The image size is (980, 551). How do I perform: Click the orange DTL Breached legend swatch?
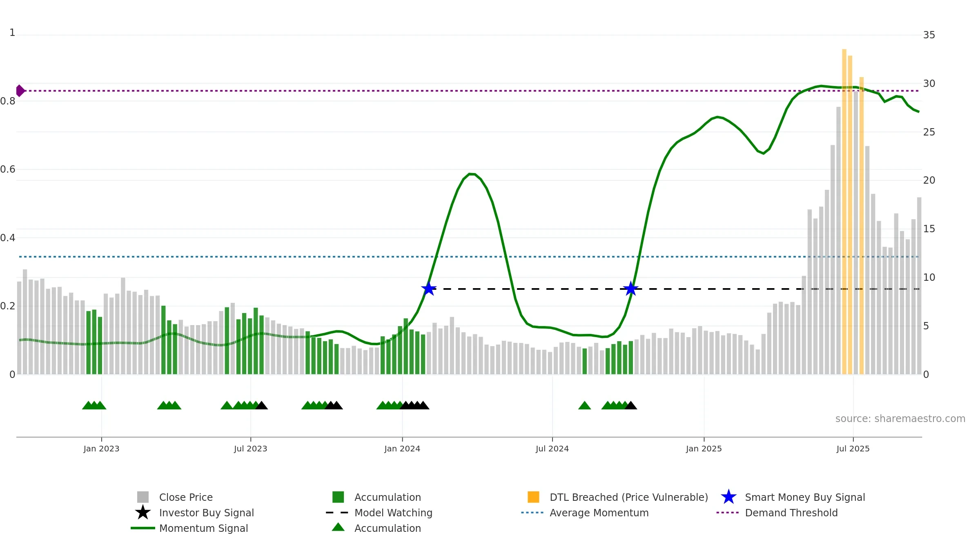pyautogui.click(x=533, y=497)
